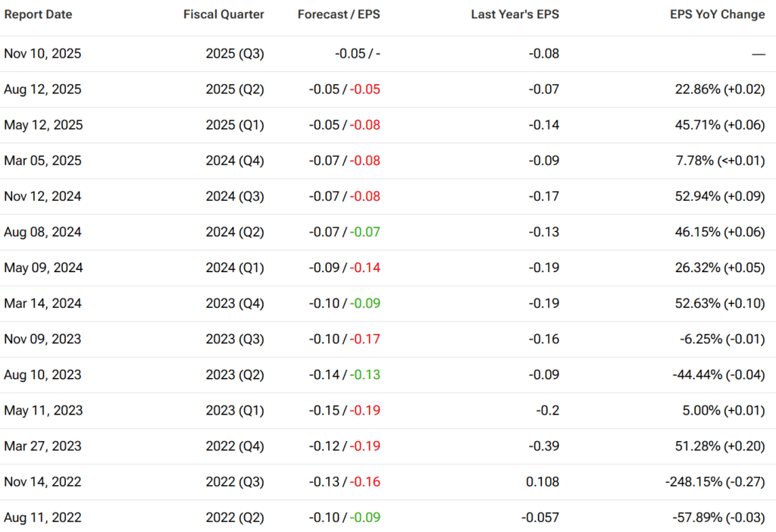
Task: Click the 52.94% (+0.09) YoY change value
Action: (720, 196)
